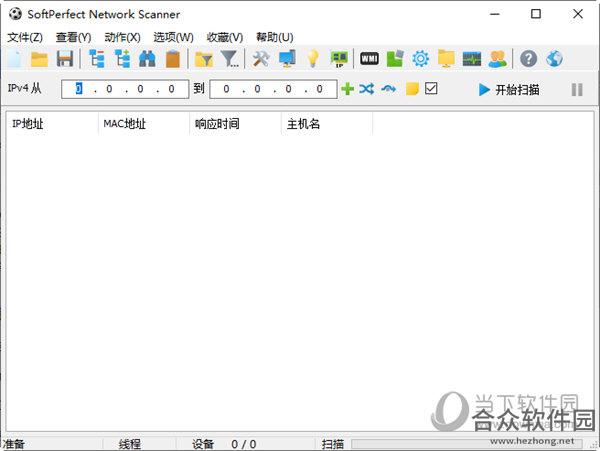This screenshot has height=451, width=600.
Task: Click the green graph monitor icon
Action: pyautogui.click(x=472, y=59)
